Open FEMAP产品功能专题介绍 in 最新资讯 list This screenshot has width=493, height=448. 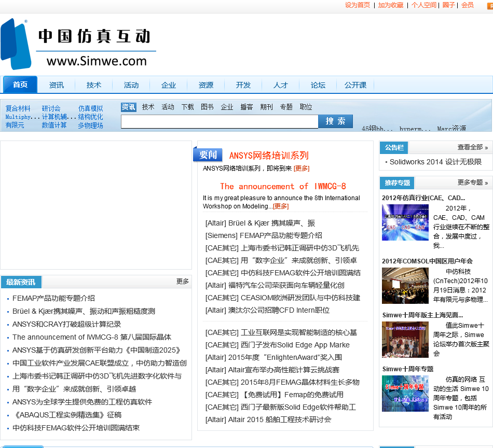pyautogui.click(x=53, y=299)
